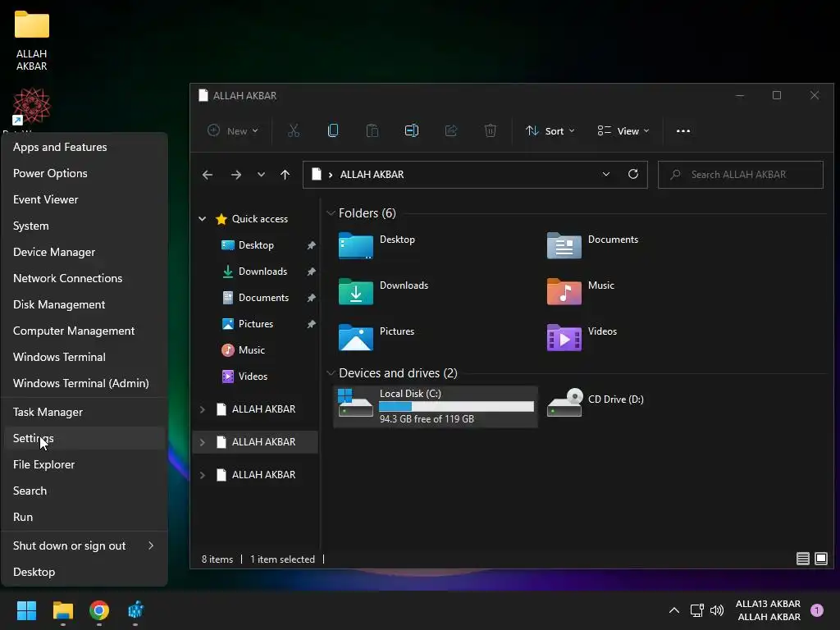Switch to details list view icon
Image resolution: width=840 pixels, height=630 pixels.
802,559
